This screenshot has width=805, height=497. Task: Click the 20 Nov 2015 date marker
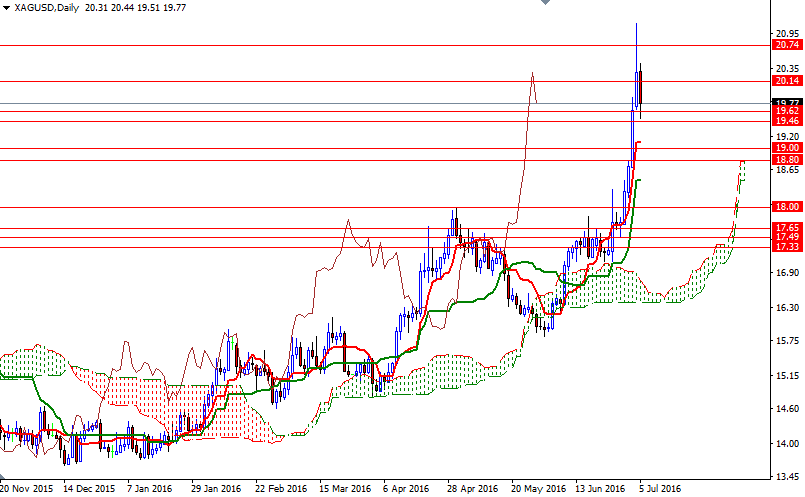point(27,490)
